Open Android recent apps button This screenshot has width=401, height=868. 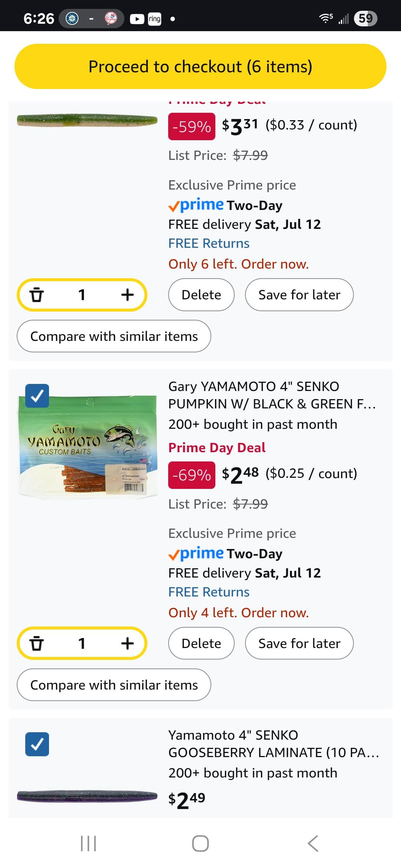tap(88, 843)
